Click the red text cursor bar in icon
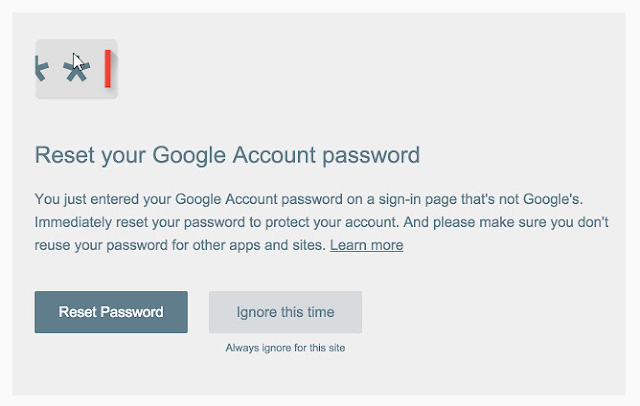 pyautogui.click(x=107, y=69)
